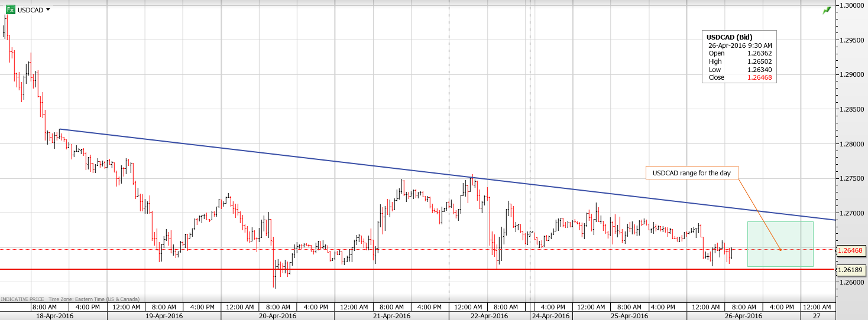Click the 1.26468 current price tag
Viewport: 868px width, 320px height.
point(851,251)
